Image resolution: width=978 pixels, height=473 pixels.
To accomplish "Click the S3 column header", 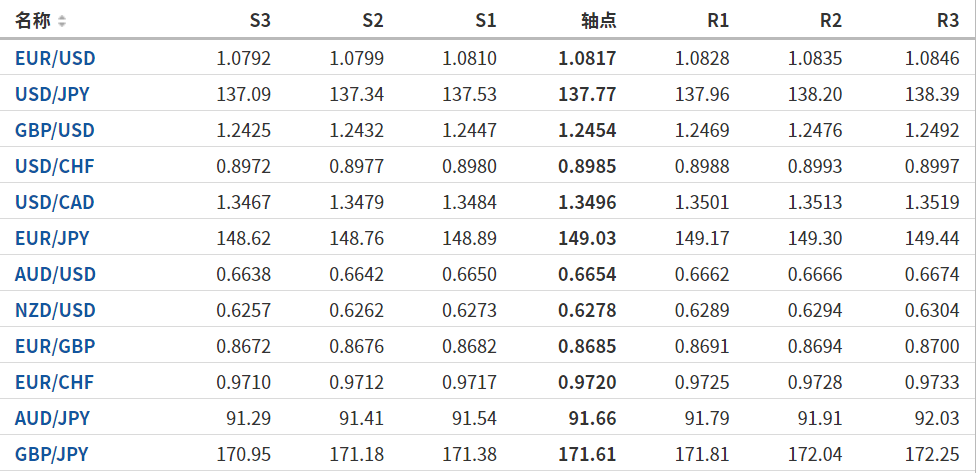I will tap(259, 20).
